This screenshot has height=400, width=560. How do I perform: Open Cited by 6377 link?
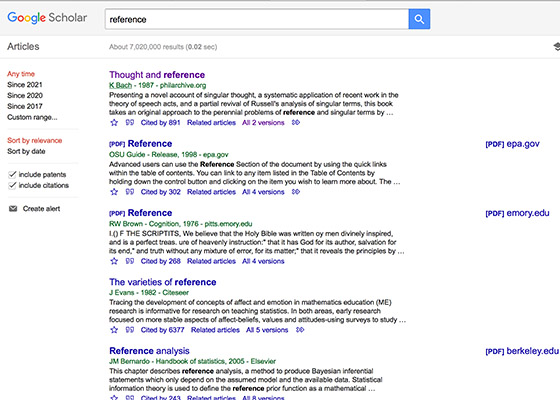point(162,330)
